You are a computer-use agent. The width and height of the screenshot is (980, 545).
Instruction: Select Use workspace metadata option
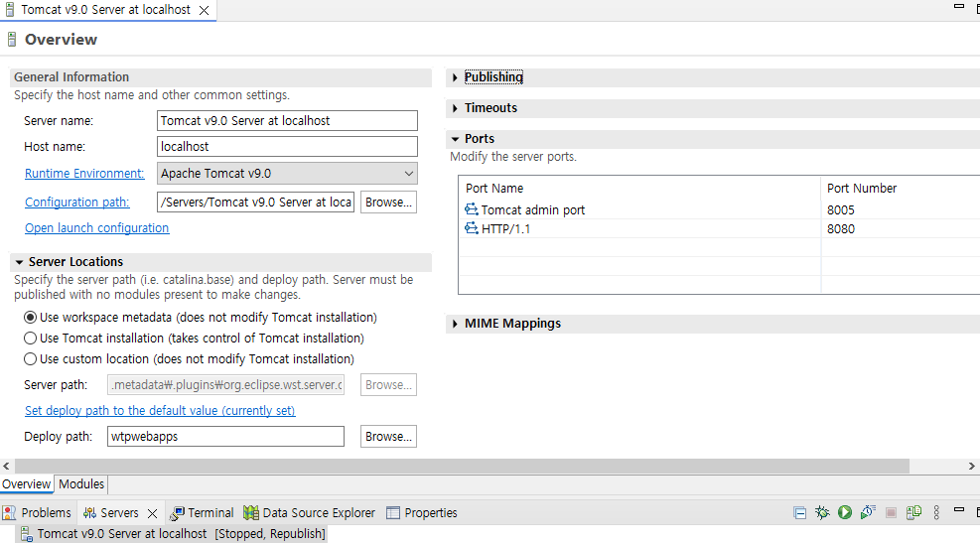tap(30, 318)
